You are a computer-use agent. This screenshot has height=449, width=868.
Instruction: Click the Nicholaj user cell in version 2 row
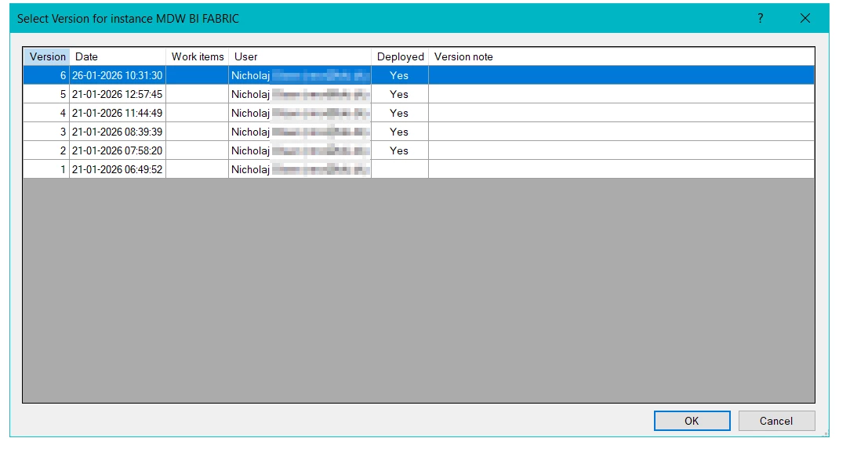tap(300, 150)
